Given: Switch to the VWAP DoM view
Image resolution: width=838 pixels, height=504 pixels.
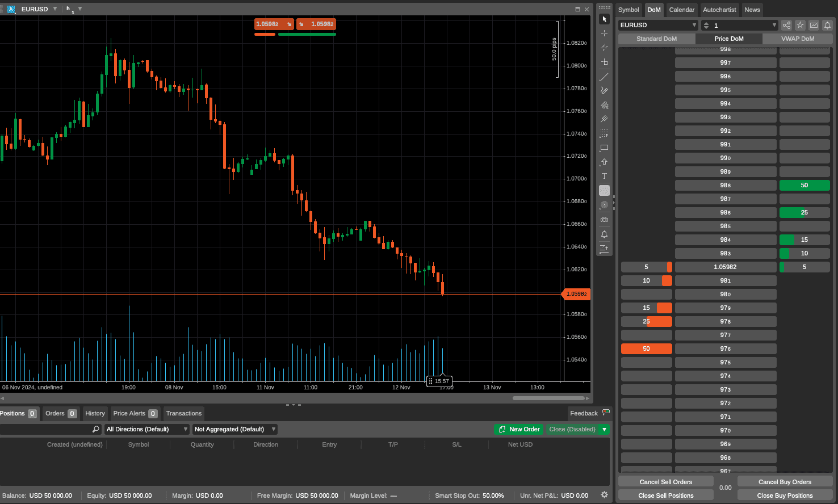Looking at the screenshot, I should point(797,39).
